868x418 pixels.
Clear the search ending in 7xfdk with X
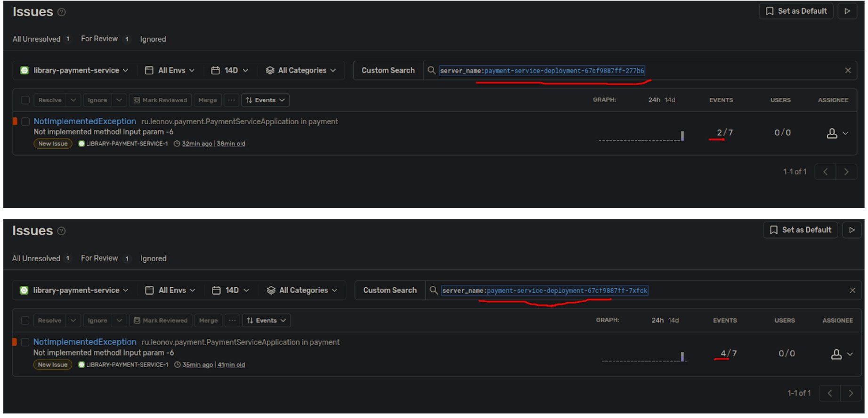[x=852, y=290]
